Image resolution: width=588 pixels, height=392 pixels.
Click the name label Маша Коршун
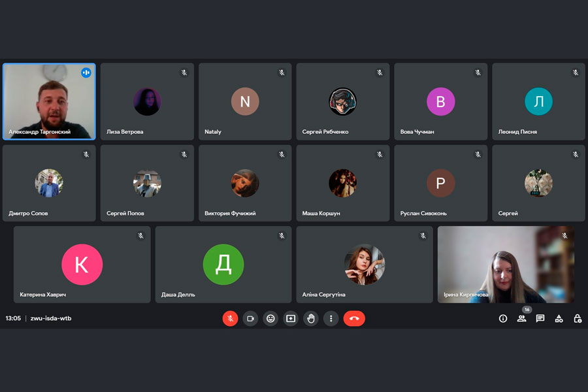(321, 214)
